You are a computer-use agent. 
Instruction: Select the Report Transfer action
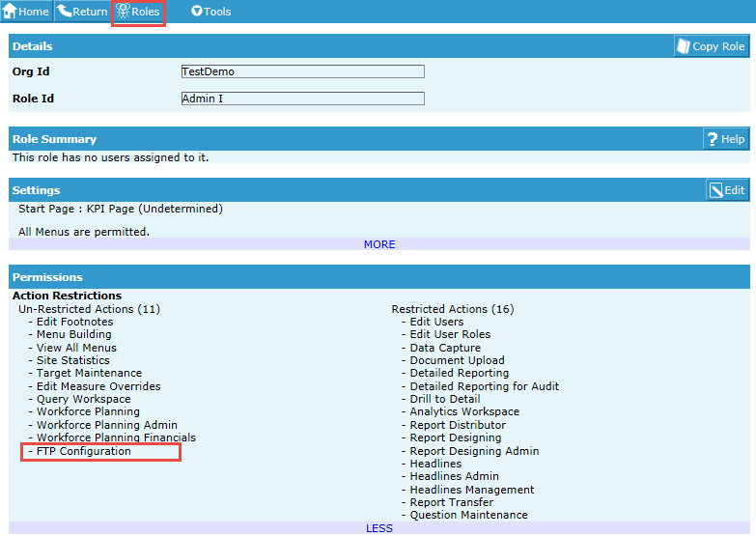click(x=452, y=502)
